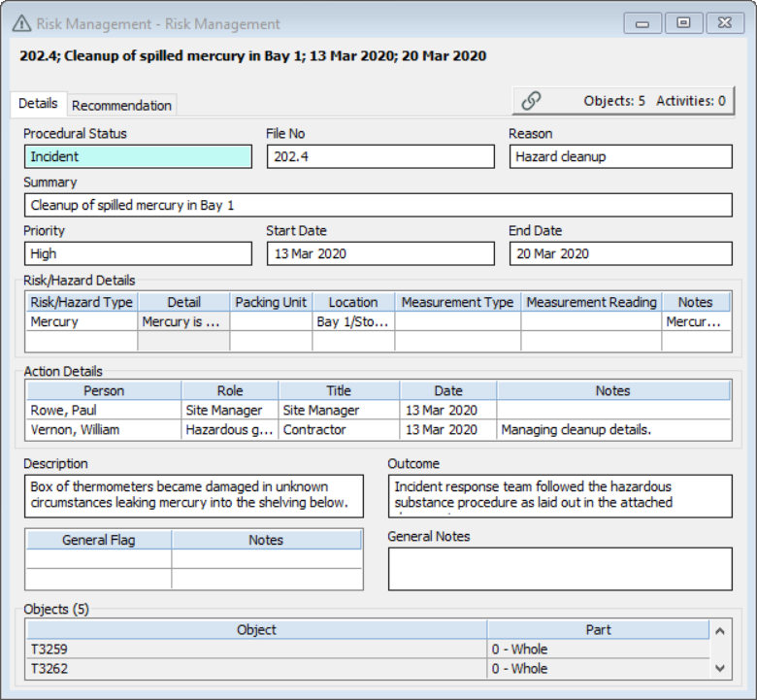Click the Measurement Type column header

(x=458, y=302)
